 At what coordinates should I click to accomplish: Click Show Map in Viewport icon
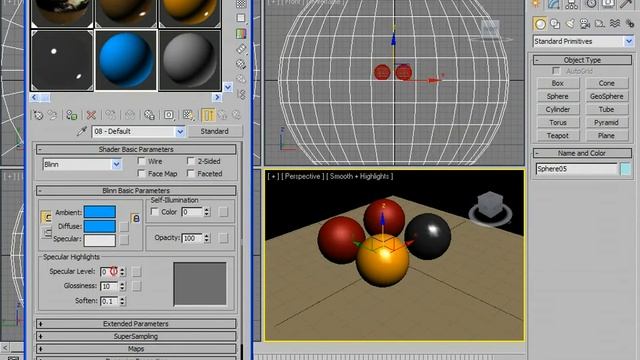click(188, 115)
